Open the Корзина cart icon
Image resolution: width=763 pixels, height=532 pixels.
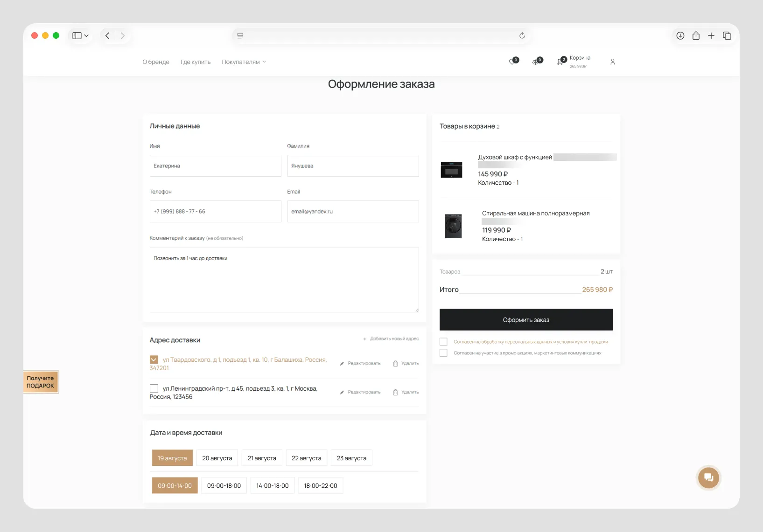[x=560, y=62]
